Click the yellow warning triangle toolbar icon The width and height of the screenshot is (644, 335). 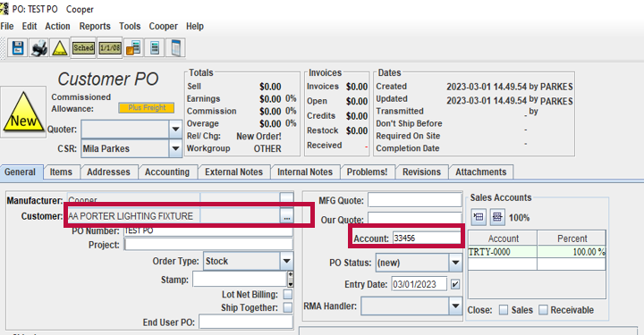60,48
